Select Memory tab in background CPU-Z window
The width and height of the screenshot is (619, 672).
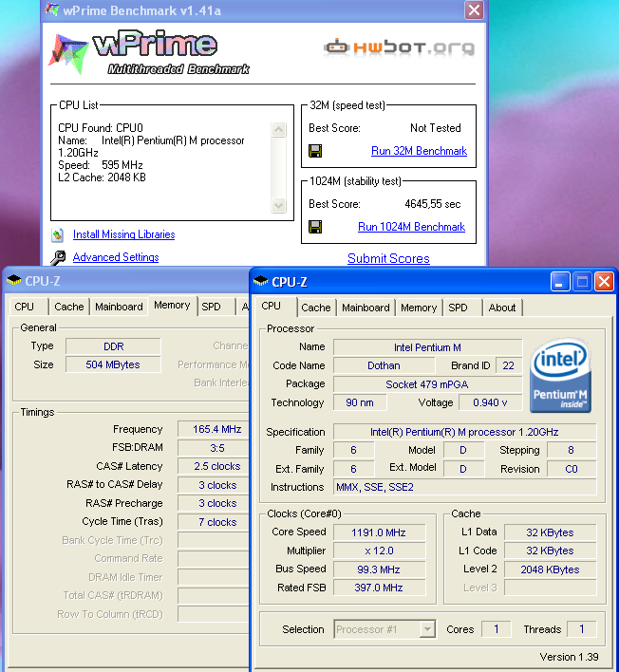tap(172, 305)
